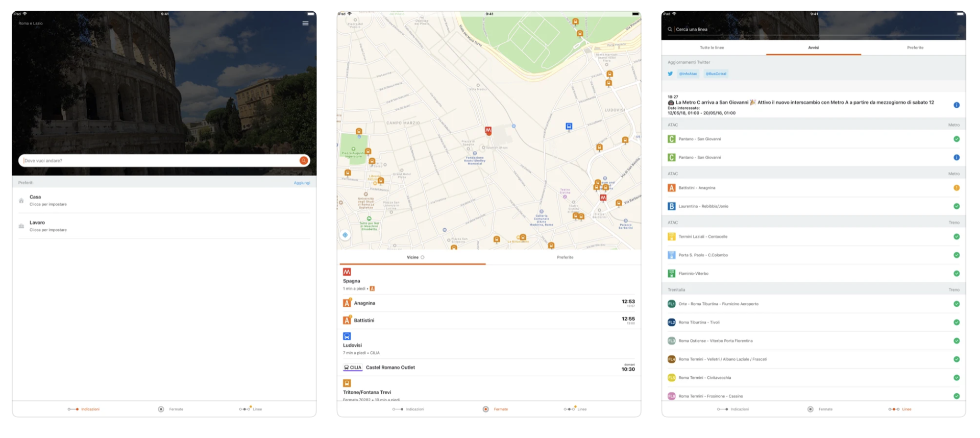980x438 pixels.
Task: Open the Metro C San Giovanni announcement
Action: tap(814, 105)
